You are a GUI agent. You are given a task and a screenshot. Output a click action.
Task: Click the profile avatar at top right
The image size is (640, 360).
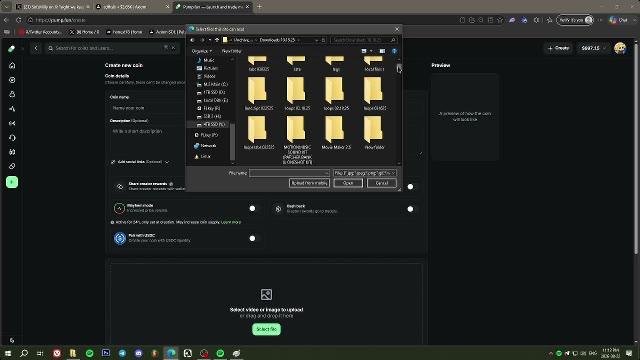(620, 48)
